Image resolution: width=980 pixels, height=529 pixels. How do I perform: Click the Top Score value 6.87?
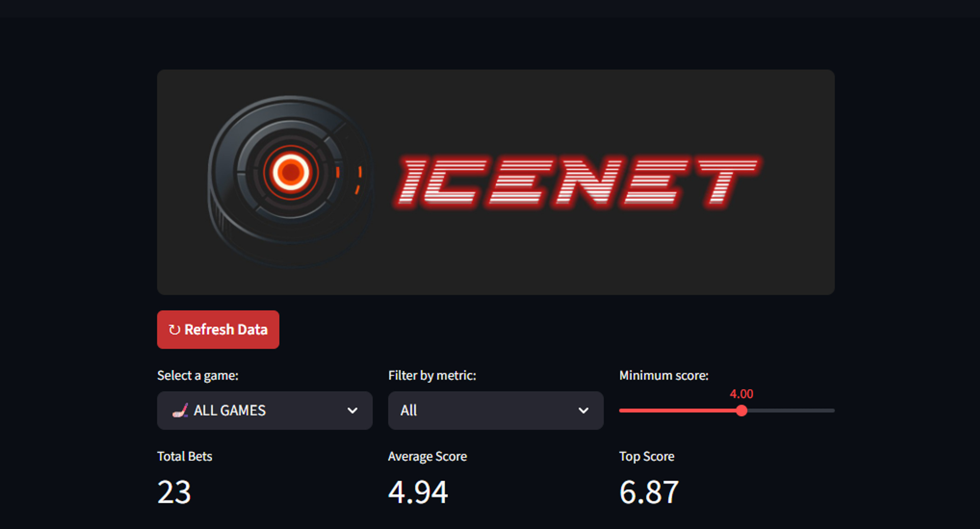[x=649, y=492]
